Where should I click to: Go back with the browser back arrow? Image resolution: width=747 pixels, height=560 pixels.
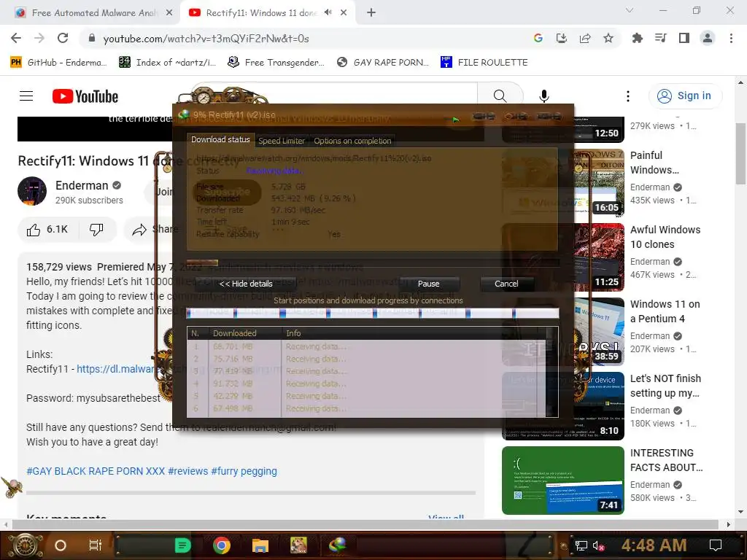coord(16,38)
